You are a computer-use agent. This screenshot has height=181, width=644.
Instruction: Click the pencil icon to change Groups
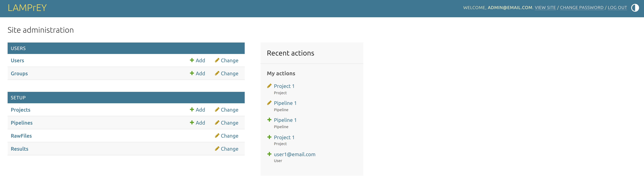[217, 73]
